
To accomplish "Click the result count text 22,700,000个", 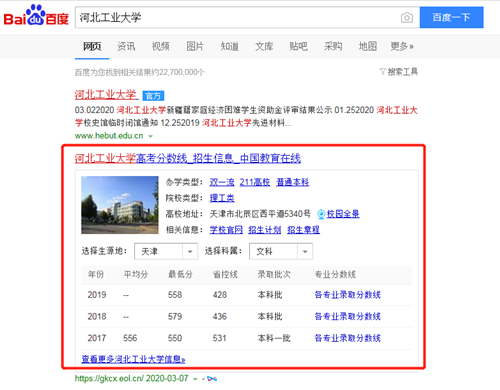I will click(x=182, y=72).
